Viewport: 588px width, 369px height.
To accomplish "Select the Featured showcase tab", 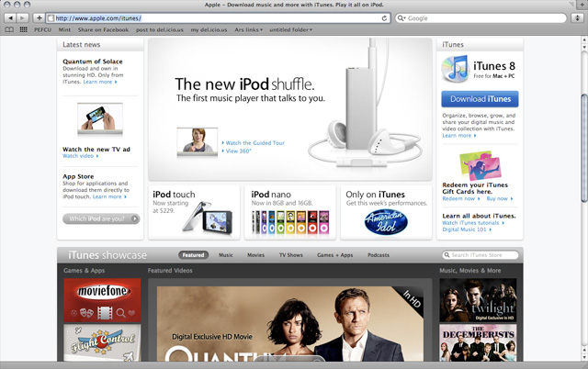I will [193, 255].
